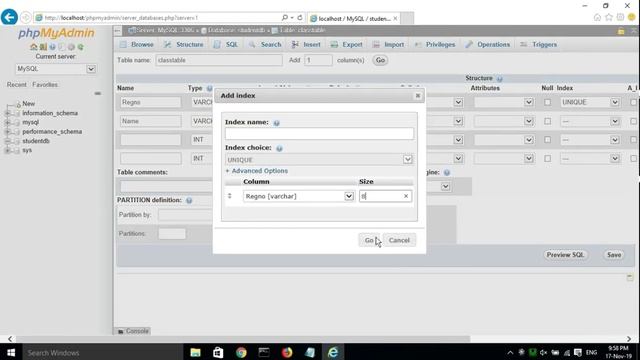The height and width of the screenshot is (360, 640).
Task: Switch to the Export tab
Action: 347,44
